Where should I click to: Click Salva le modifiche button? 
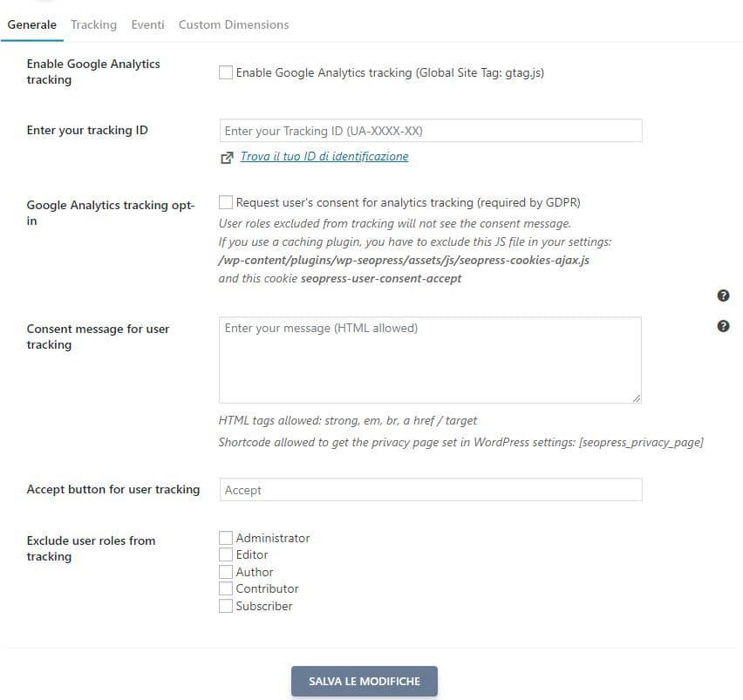click(365, 681)
